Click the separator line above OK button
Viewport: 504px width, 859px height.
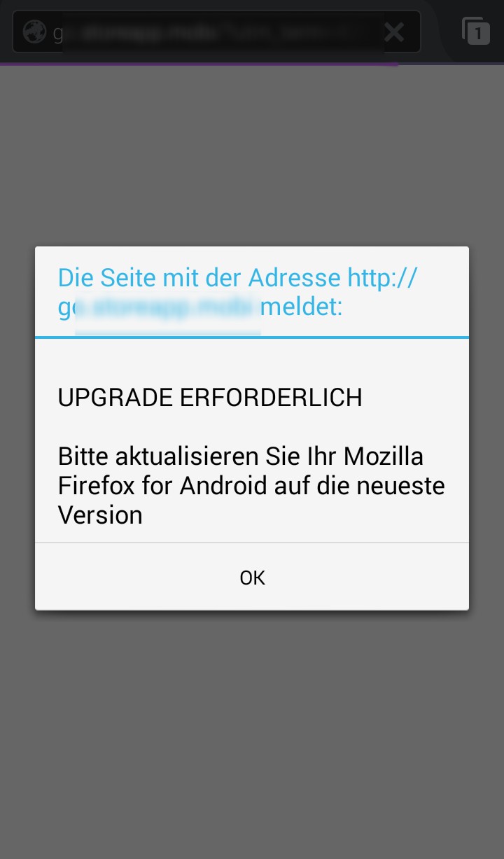pos(252,543)
